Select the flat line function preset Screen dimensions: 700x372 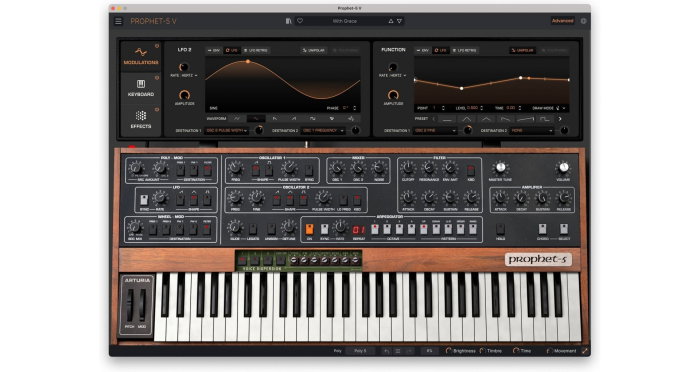pos(447,119)
